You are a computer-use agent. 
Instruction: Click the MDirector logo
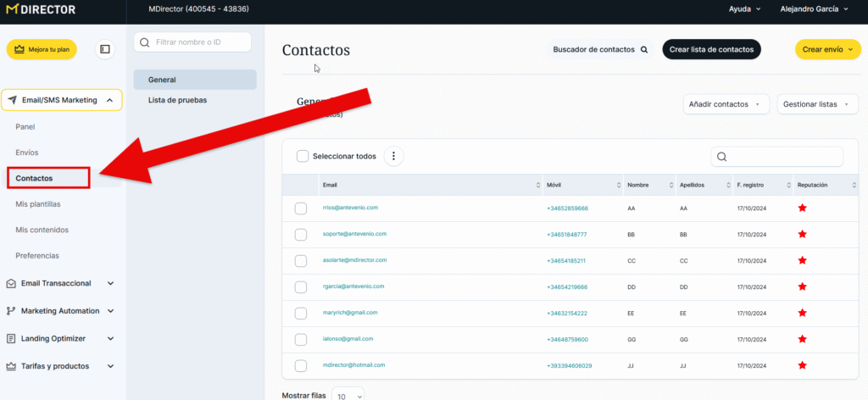(x=42, y=9)
